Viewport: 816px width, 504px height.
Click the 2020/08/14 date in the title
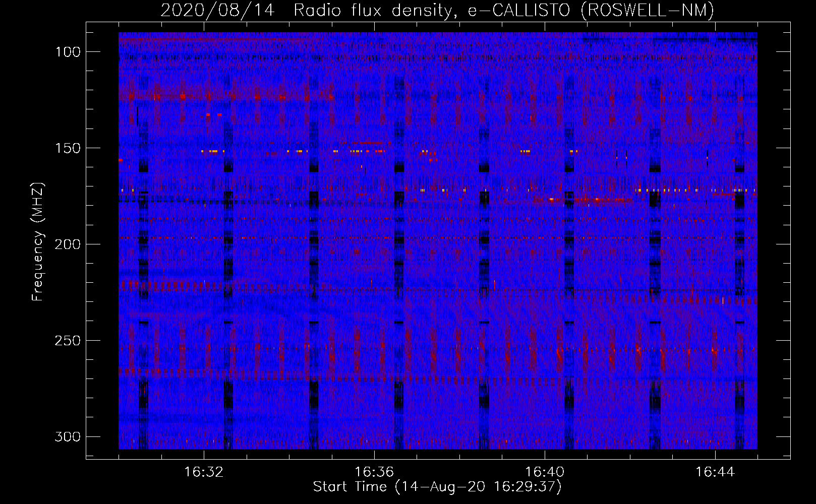tap(217, 10)
